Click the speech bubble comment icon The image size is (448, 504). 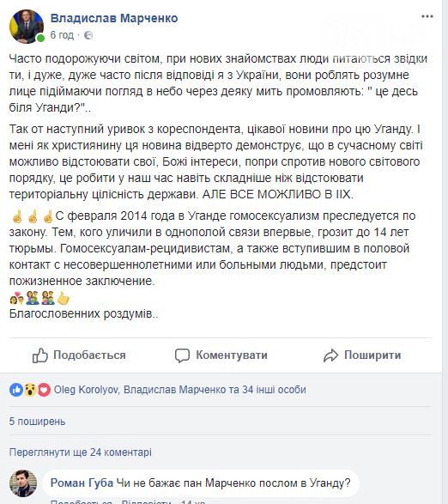click(182, 355)
